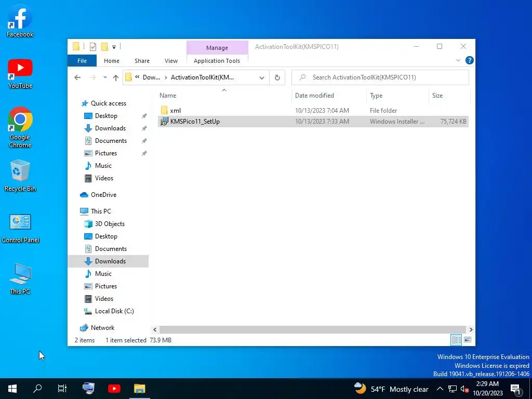
Task: Click Quick access in navigation pane
Action: [x=109, y=103]
